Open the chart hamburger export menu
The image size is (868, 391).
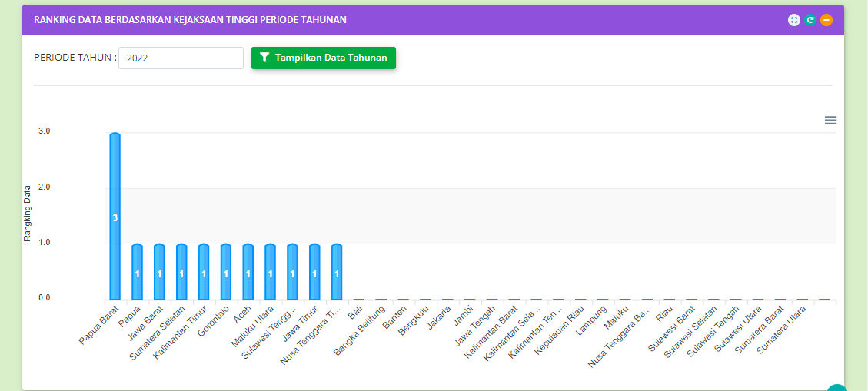[x=830, y=120]
